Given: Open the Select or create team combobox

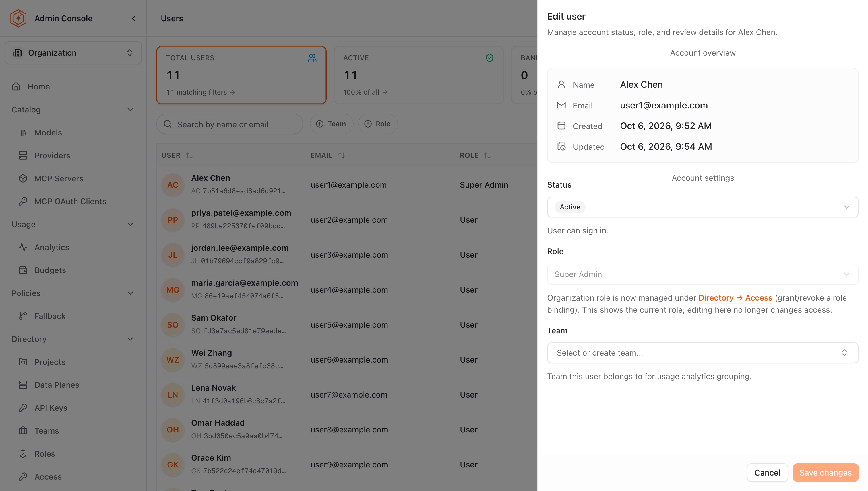Looking at the screenshot, I should click(x=703, y=353).
